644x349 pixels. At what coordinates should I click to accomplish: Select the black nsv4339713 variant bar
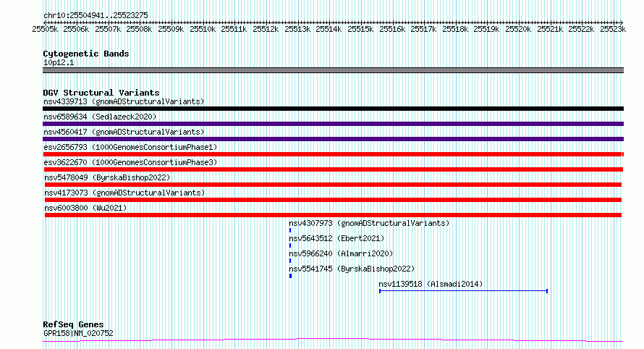333,109
